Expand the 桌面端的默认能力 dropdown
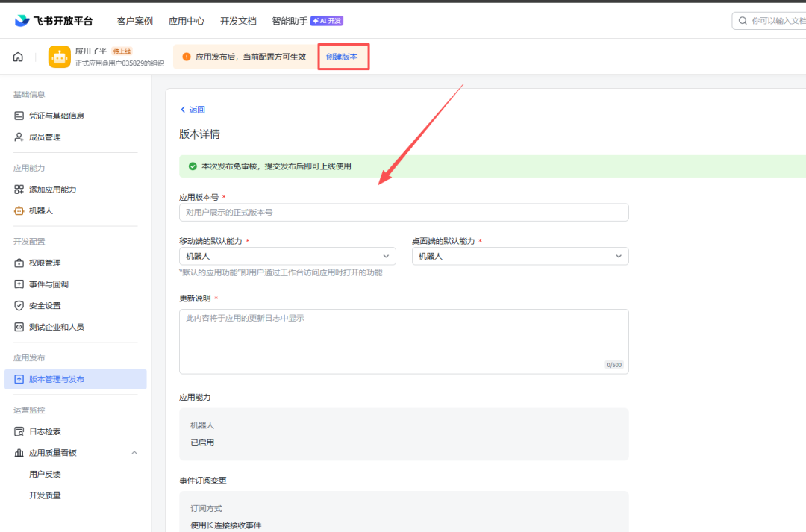This screenshot has width=806, height=532. click(x=519, y=256)
